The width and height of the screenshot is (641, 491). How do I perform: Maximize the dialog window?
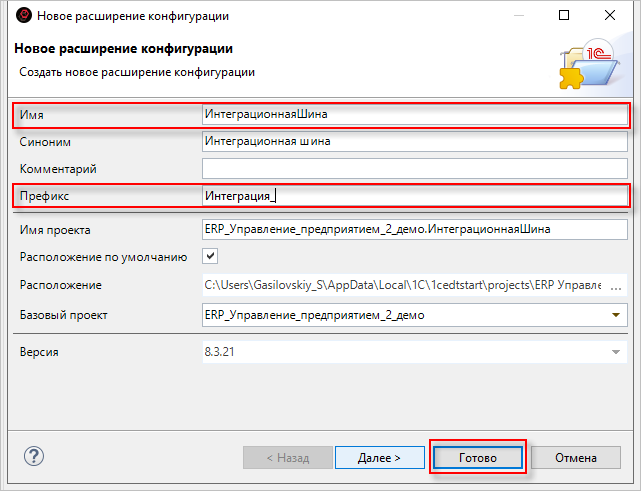point(564,16)
